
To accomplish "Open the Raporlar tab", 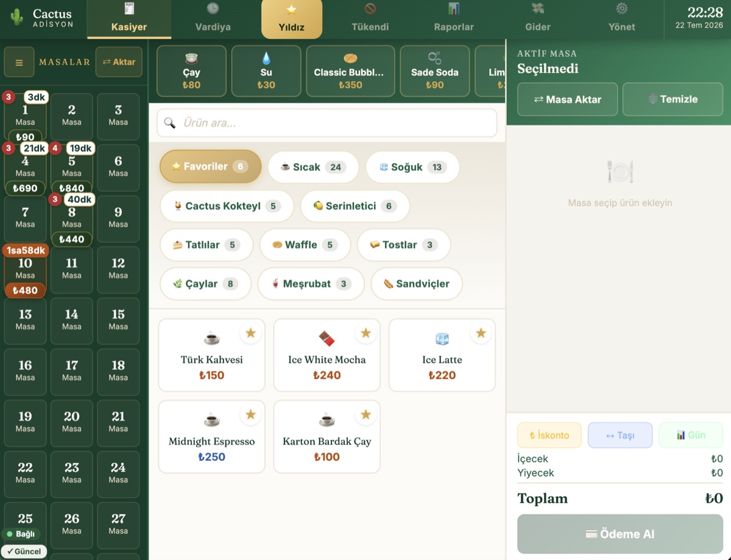I will 454,19.
